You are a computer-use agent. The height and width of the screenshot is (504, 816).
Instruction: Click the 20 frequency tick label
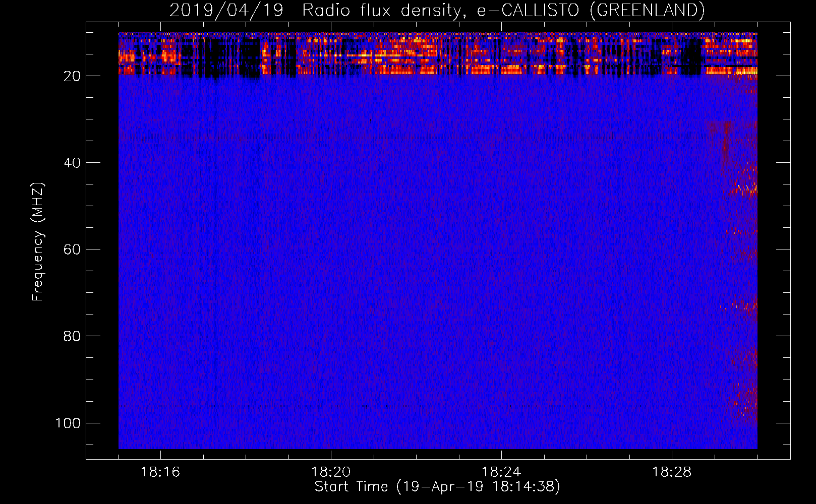[72, 76]
